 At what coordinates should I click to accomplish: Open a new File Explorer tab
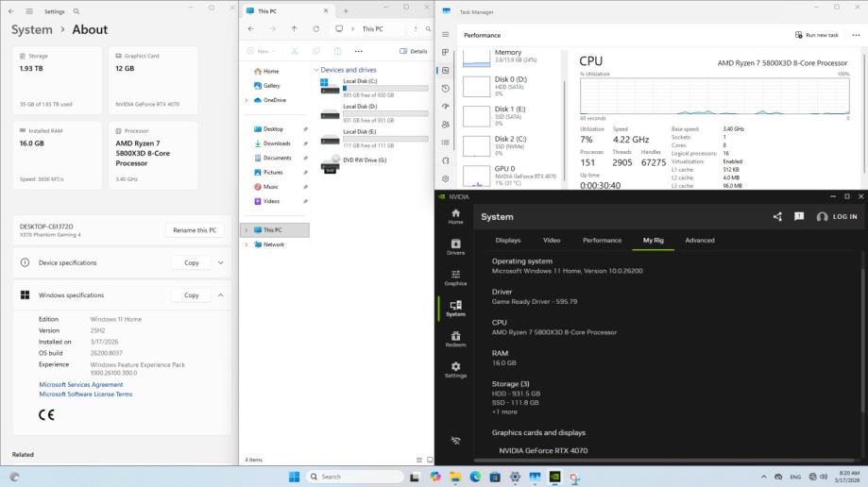[346, 10]
